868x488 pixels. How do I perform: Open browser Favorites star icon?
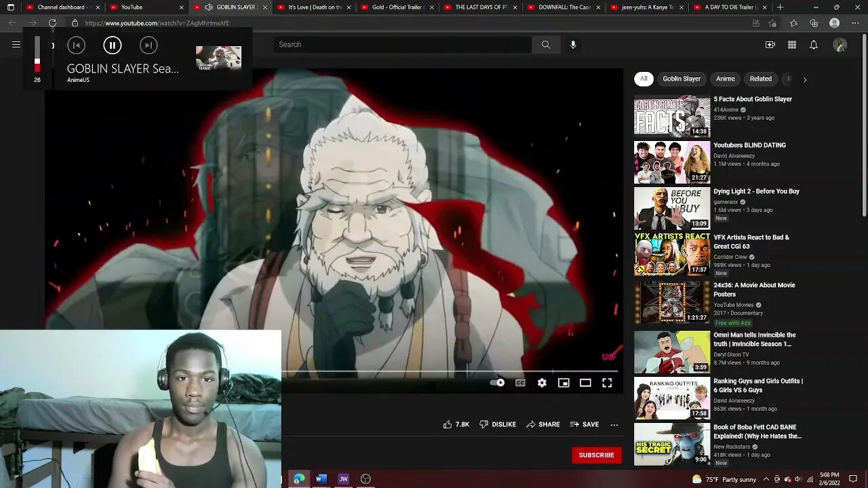tap(793, 23)
